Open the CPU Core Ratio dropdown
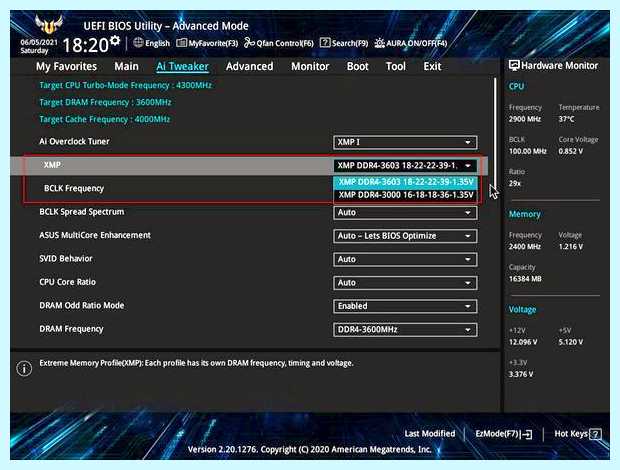The image size is (620, 470). tap(405, 283)
